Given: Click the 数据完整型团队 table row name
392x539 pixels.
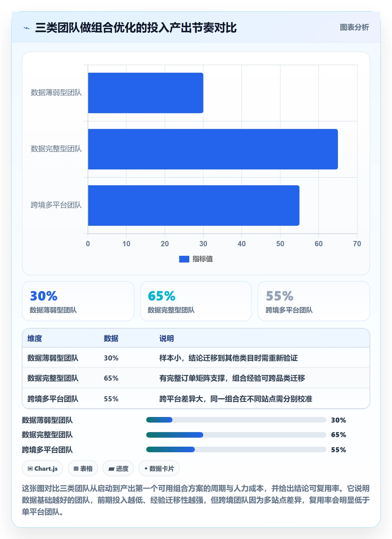Looking at the screenshot, I should (x=53, y=378).
